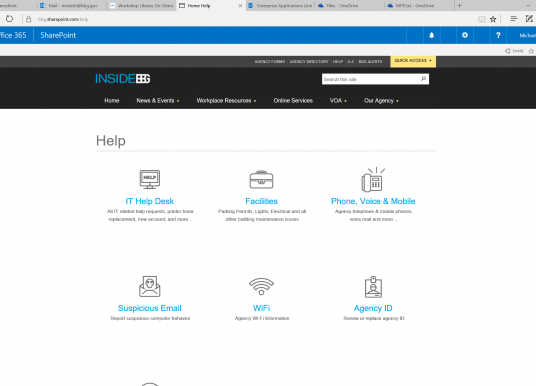The image size is (536, 386).
Task: Click the browser address bar URL
Action: click(63, 19)
